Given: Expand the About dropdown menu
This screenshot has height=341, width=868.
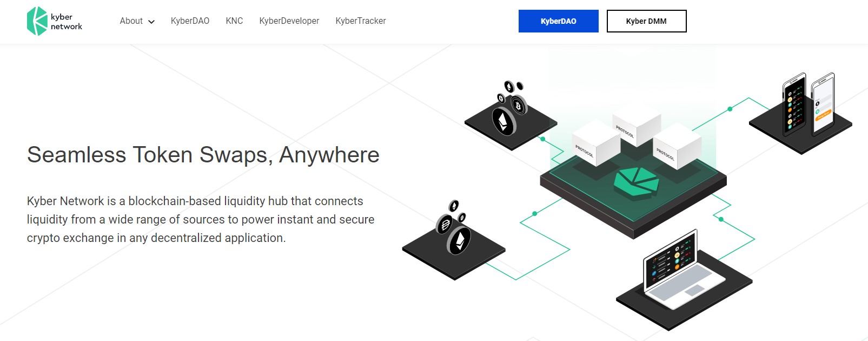Looking at the screenshot, I should point(137,21).
